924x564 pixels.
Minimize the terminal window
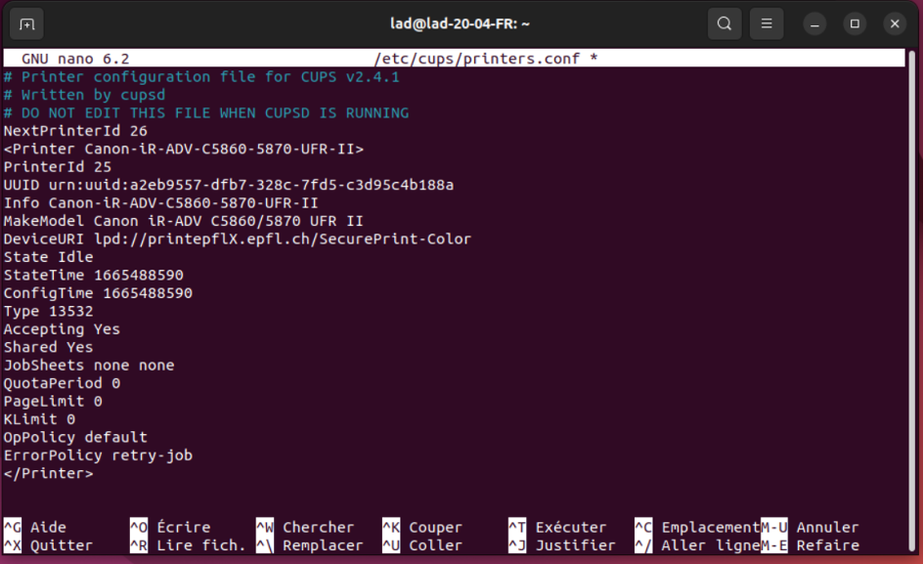click(x=814, y=24)
